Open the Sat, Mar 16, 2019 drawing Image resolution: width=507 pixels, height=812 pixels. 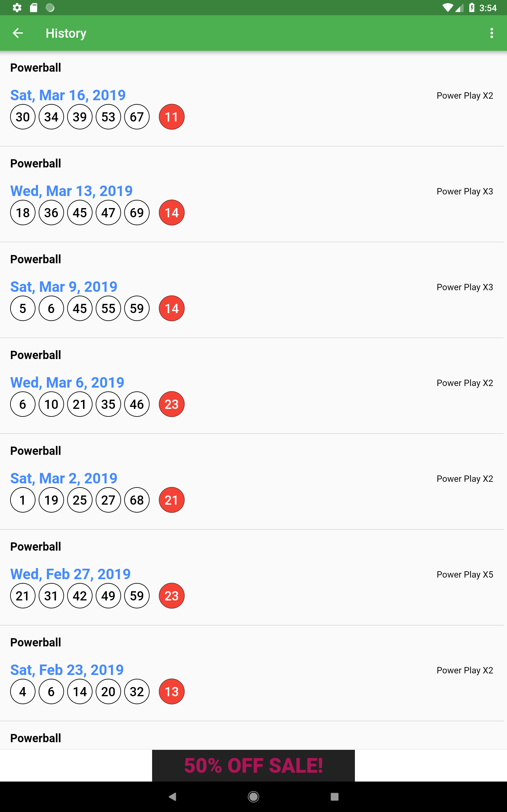coord(68,95)
